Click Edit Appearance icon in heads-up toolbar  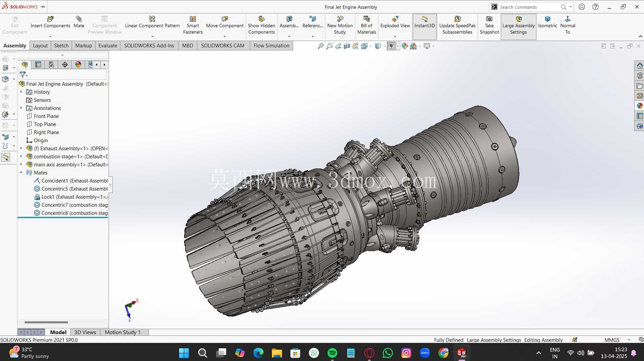[x=405, y=46]
